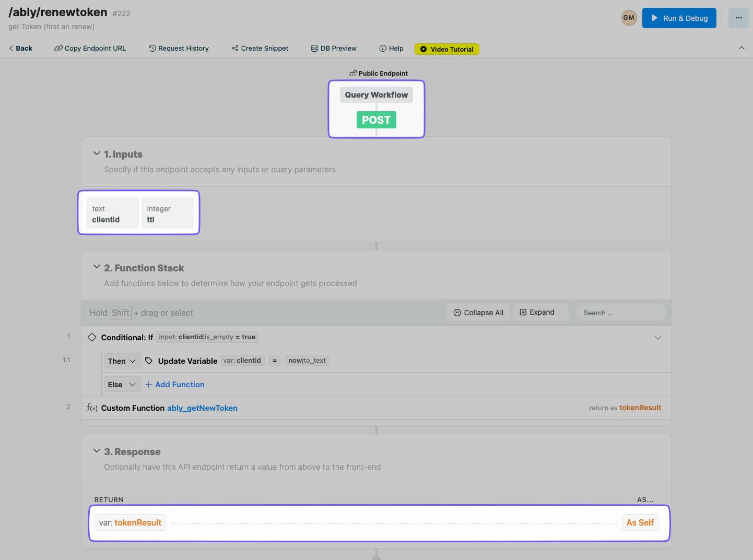Open Request History
The image size is (753, 560).
[179, 48]
